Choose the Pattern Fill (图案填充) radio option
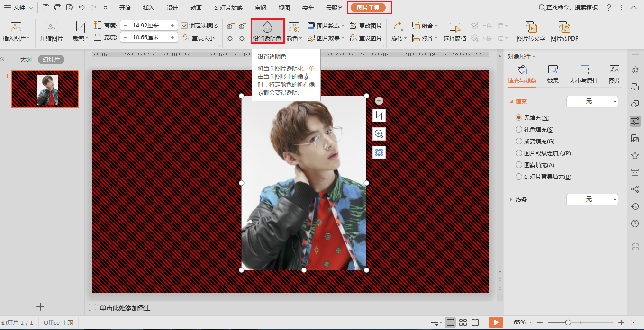The width and height of the screenshot is (644, 330). point(518,165)
